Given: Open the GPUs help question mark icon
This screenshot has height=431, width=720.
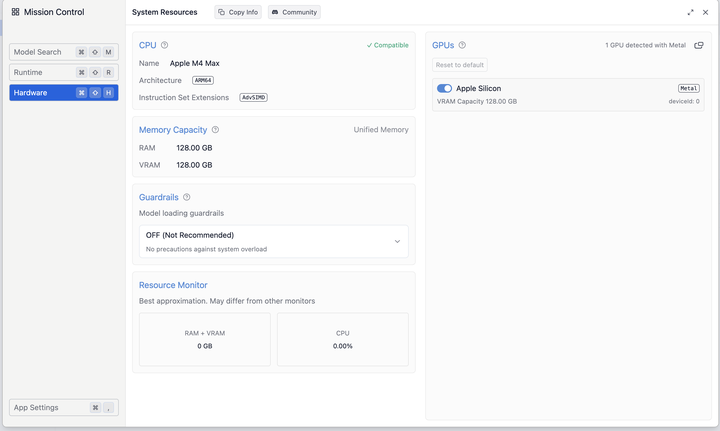Looking at the screenshot, I should [462, 45].
